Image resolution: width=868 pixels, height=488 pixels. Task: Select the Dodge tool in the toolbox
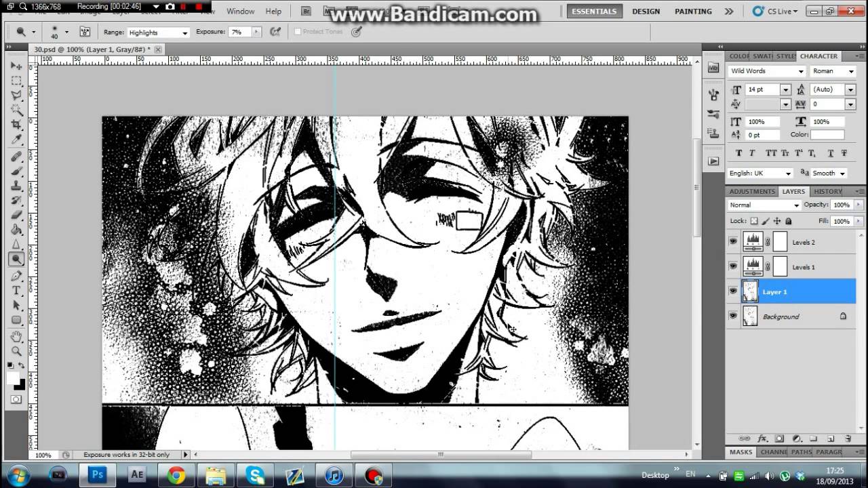point(16,259)
